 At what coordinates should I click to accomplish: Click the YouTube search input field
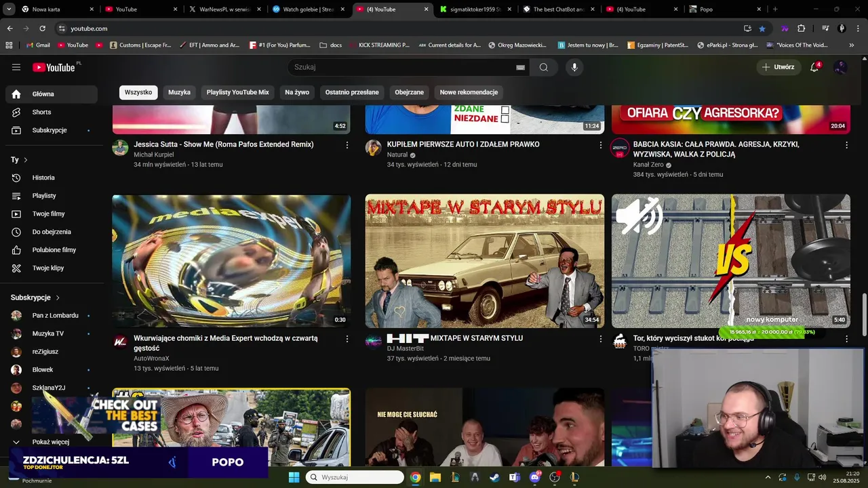403,67
